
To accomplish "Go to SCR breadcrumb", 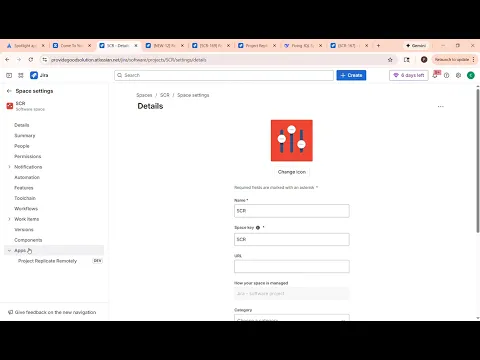I will [x=165, y=95].
